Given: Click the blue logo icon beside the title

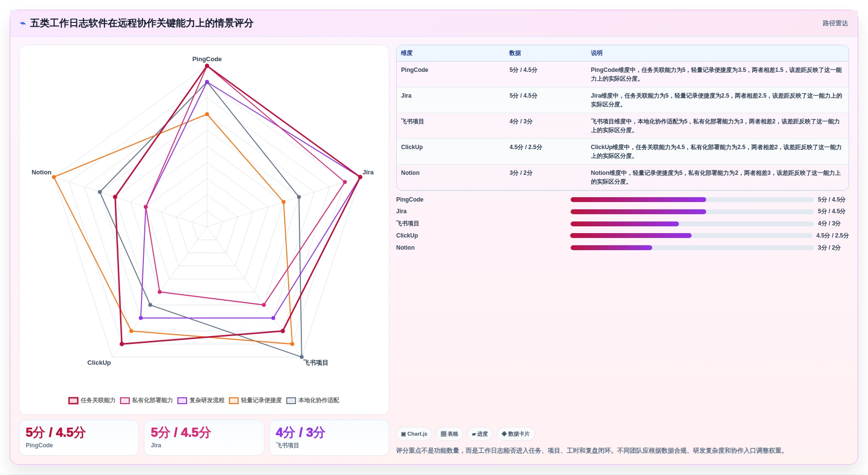Looking at the screenshot, I should pyautogui.click(x=23, y=23).
